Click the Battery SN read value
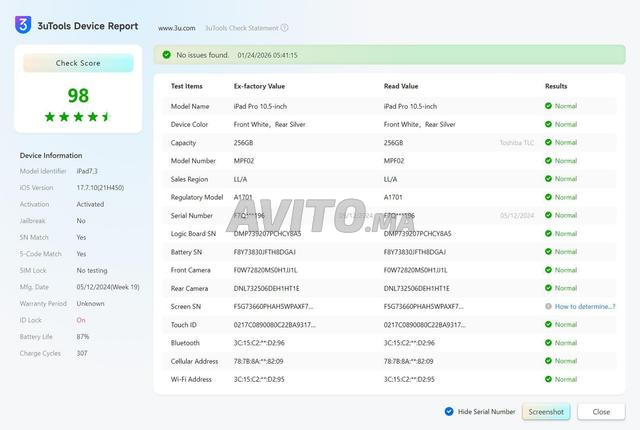 (415, 252)
